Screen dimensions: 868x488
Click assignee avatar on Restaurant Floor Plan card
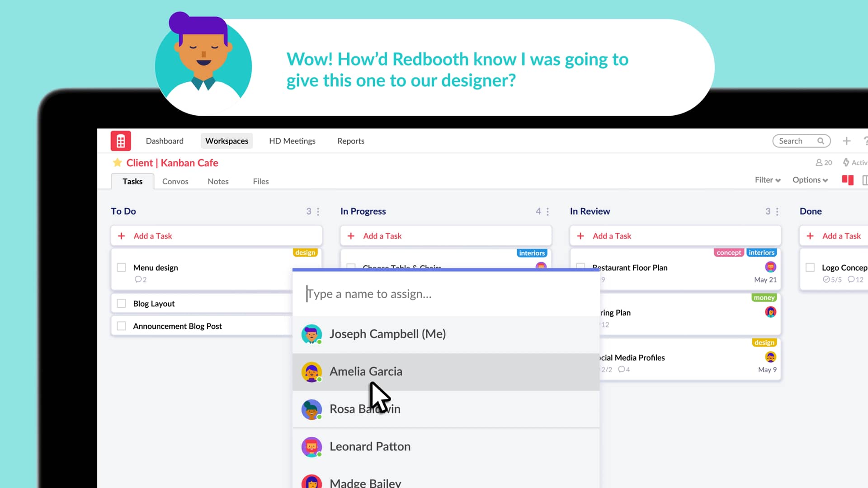pos(770,267)
